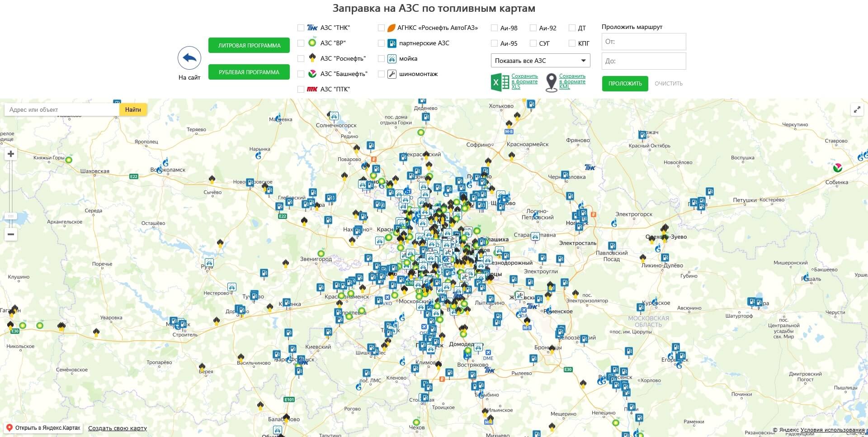Enable the АЗС "Роснефть" checkbox

pyautogui.click(x=301, y=58)
